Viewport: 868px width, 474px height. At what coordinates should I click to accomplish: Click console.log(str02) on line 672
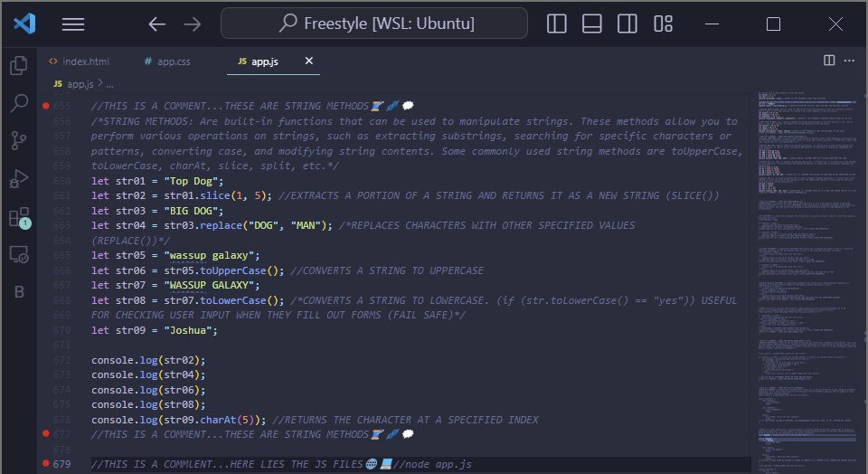coord(148,361)
